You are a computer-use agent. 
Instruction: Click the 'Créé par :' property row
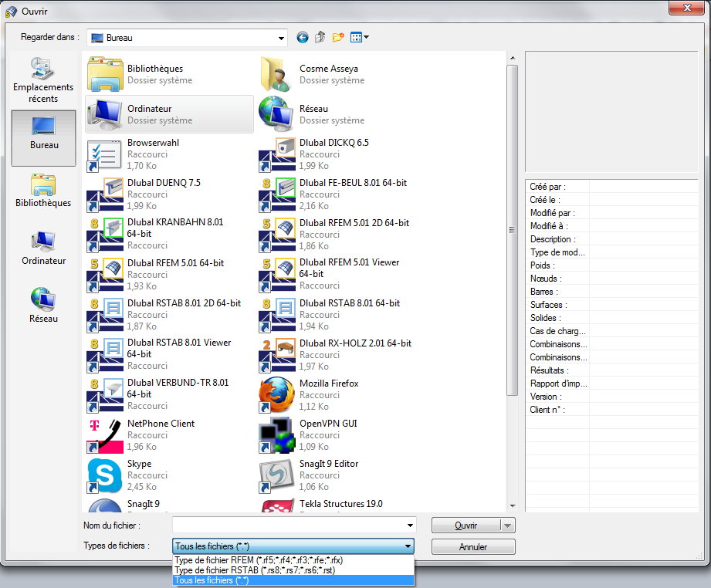[611, 187]
